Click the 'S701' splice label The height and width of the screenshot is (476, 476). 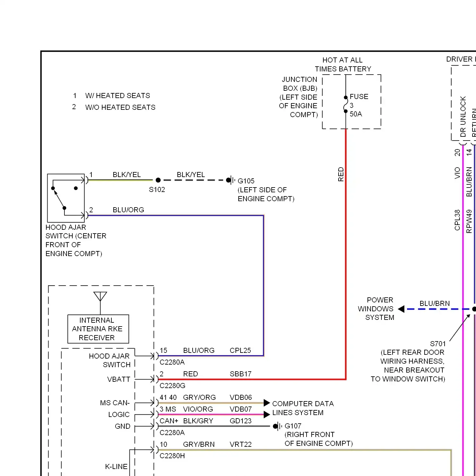438,344
